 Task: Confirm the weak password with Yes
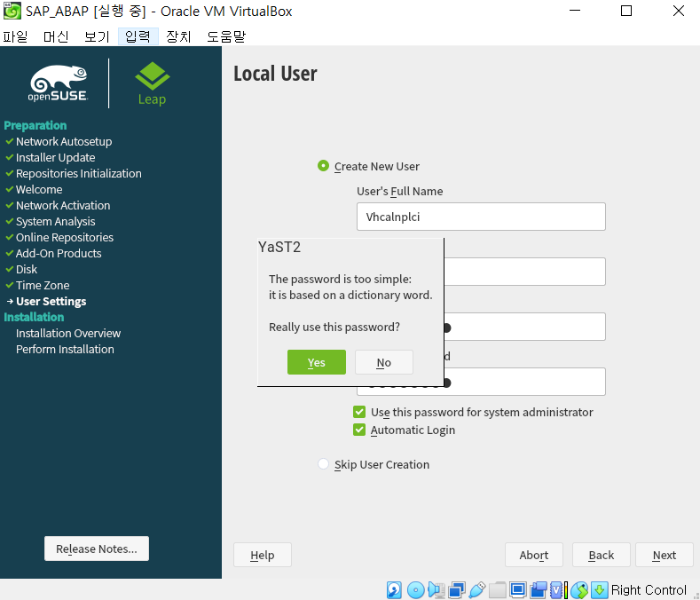click(x=317, y=362)
